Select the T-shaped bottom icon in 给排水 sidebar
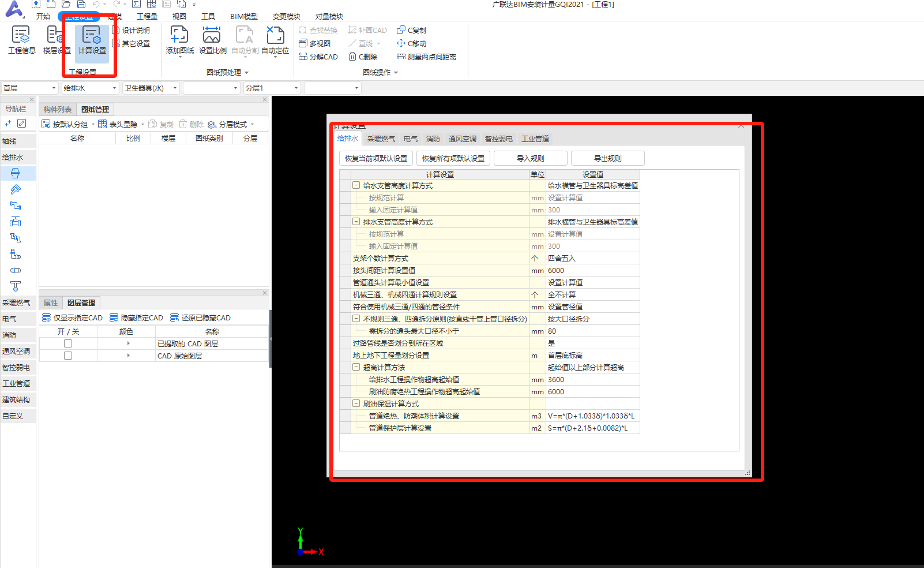Image resolution: width=924 pixels, height=568 pixels. pyautogui.click(x=16, y=286)
